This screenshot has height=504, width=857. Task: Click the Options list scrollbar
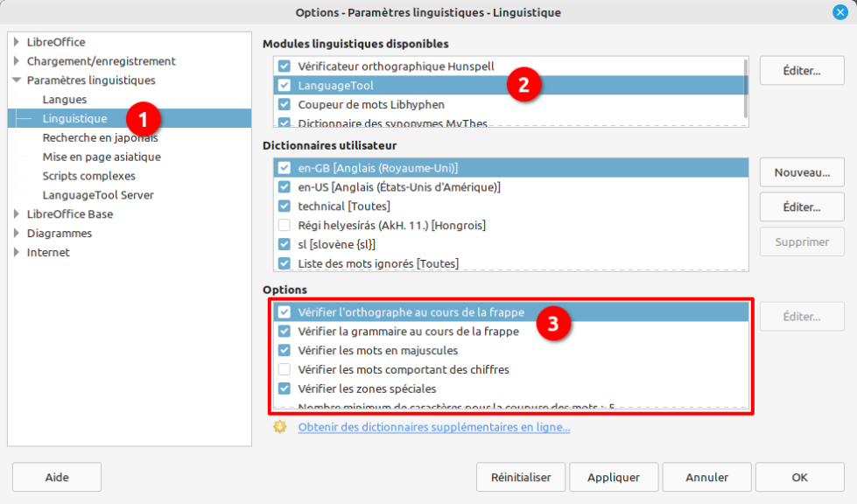pos(744,354)
